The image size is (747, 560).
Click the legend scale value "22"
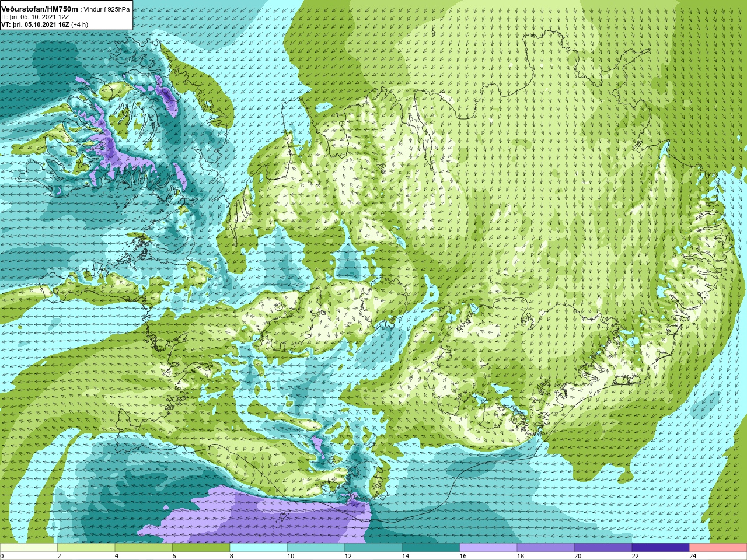tap(636, 556)
